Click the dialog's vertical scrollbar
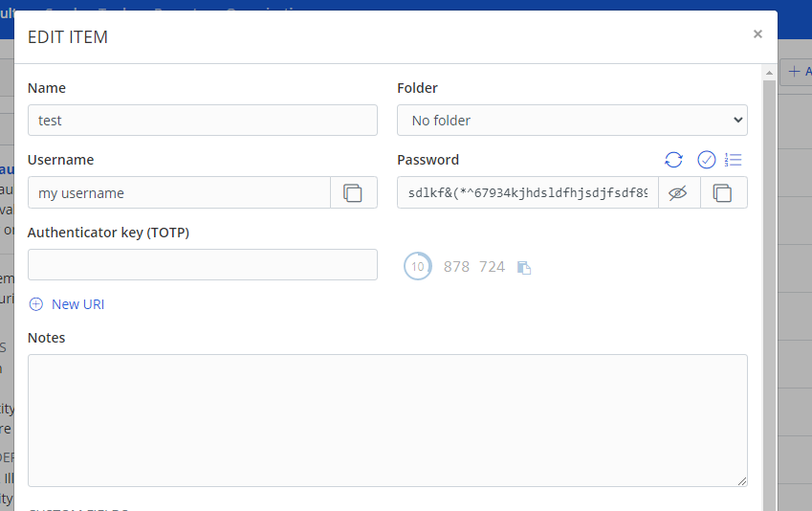The height and width of the screenshot is (511, 812). 769,296
